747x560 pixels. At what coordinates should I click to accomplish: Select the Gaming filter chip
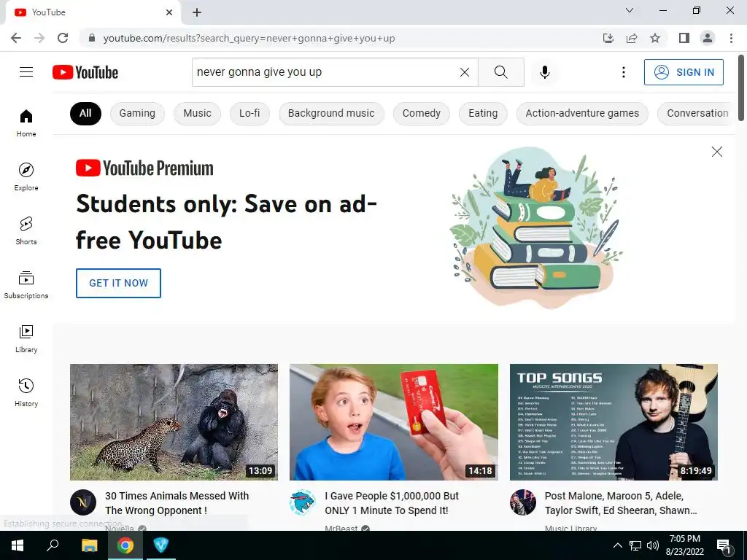pyautogui.click(x=137, y=113)
